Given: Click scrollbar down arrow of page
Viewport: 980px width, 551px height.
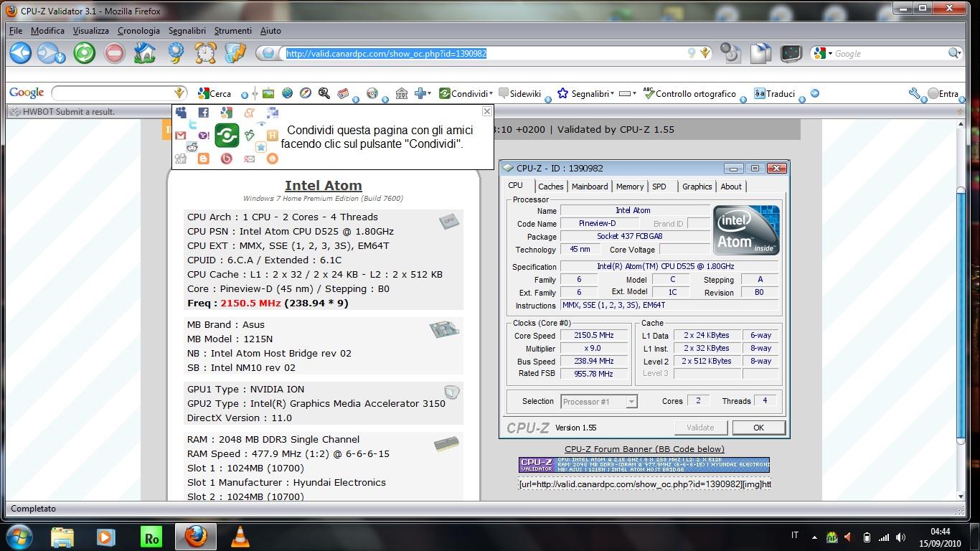Looking at the screenshot, I should (x=961, y=496).
